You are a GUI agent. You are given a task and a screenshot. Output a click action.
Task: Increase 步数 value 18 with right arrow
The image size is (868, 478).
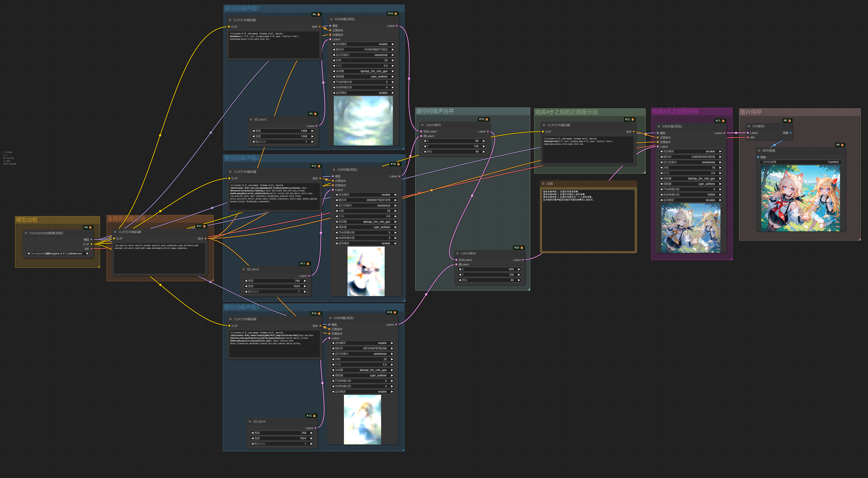tap(720, 167)
